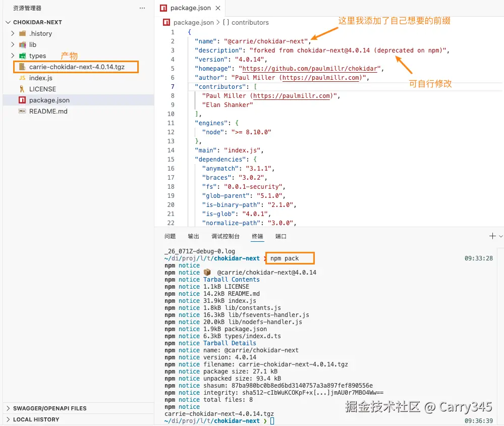Click the lib folder icon
Screen dimensions: 504x426
pyautogui.click(x=22, y=45)
